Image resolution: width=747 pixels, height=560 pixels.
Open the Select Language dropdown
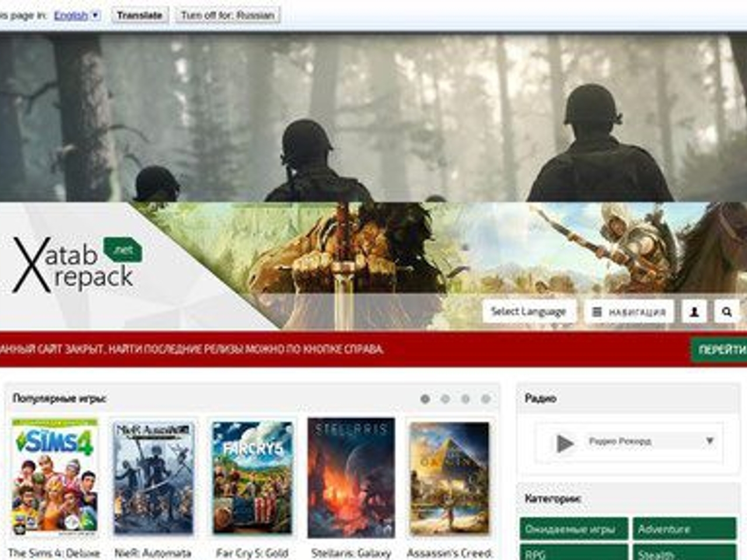[x=529, y=311]
